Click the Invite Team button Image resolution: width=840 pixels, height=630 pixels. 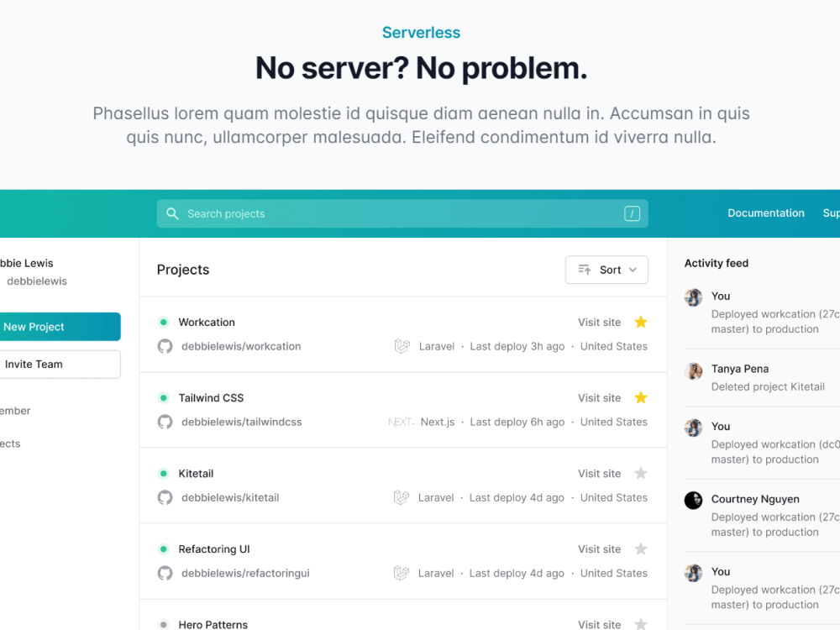[x=60, y=365]
